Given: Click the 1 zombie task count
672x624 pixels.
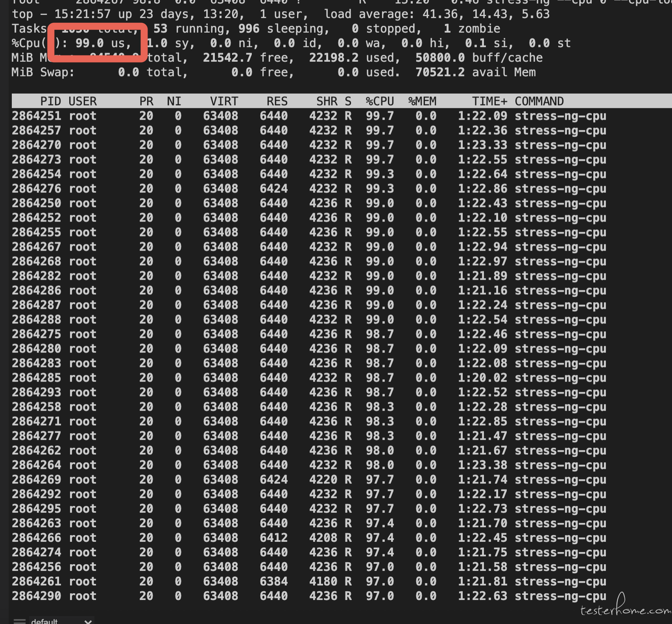Looking at the screenshot, I should 472,29.
